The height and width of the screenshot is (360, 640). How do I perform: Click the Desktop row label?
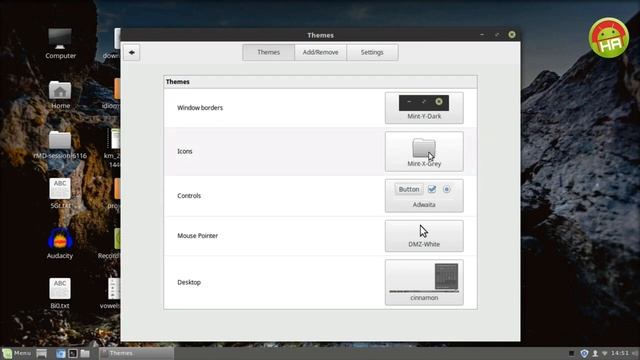(189, 282)
